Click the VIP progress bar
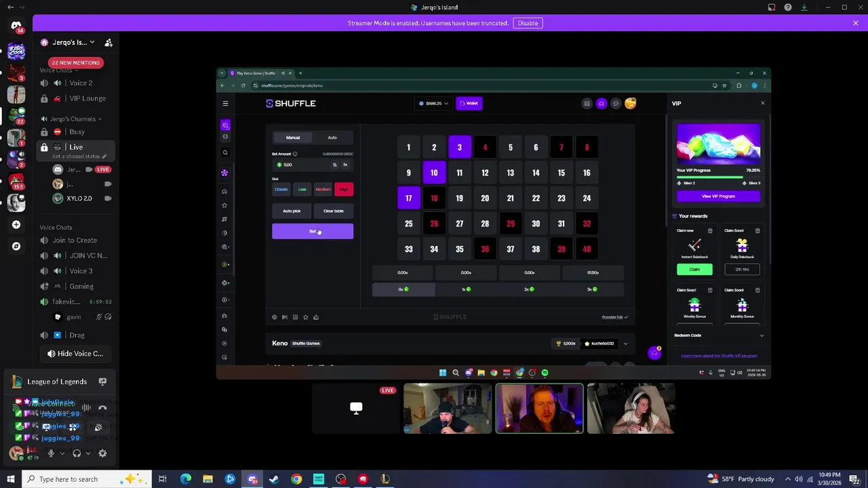This screenshot has width=868, height=488. (718, 177)
